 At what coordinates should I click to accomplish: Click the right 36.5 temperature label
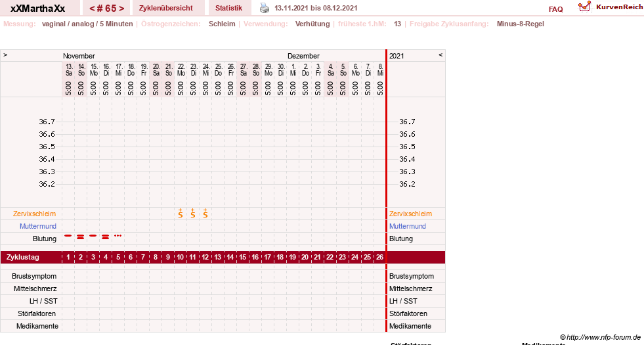coord(407,147)
